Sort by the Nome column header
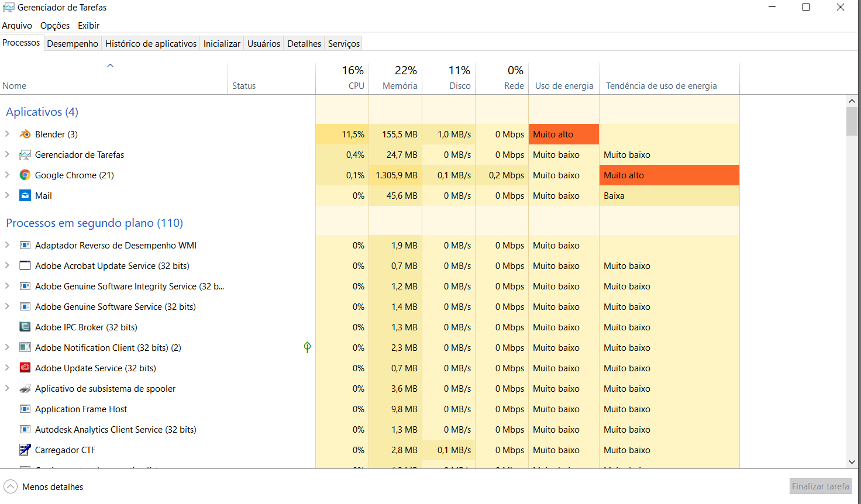861x504 pixels. (x=114, y=78)
